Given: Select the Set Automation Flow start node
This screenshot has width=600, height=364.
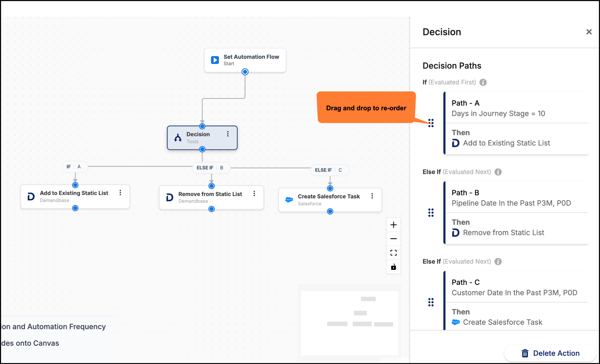Looking at the screenshot, I should coord(245,60).
